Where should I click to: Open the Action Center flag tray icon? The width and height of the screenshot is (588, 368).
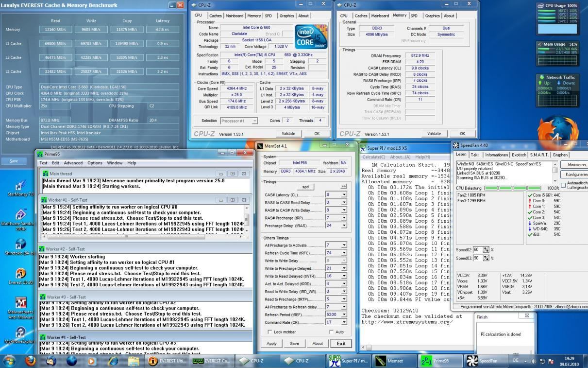point(551,361)
